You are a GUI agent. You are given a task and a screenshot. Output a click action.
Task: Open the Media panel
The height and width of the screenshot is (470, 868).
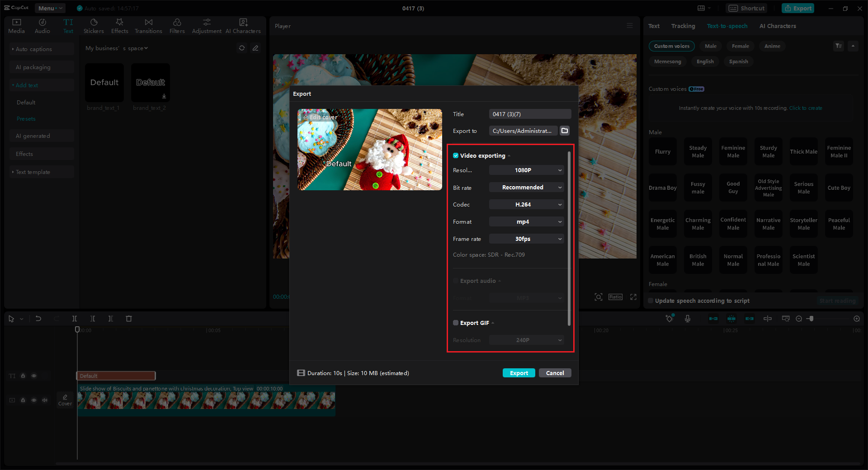click(x=16, y=25)
